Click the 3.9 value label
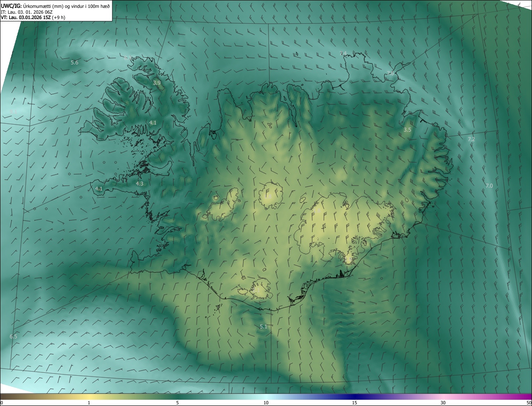The image size is (532, 406). [x=157, y=83]
